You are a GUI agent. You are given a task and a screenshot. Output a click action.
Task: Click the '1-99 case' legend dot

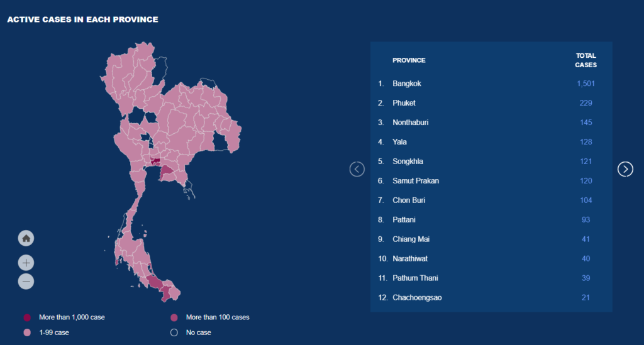(27, 332)
